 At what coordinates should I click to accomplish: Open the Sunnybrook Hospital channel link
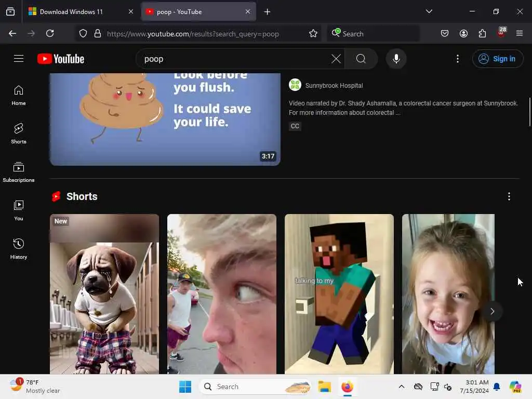334,86
